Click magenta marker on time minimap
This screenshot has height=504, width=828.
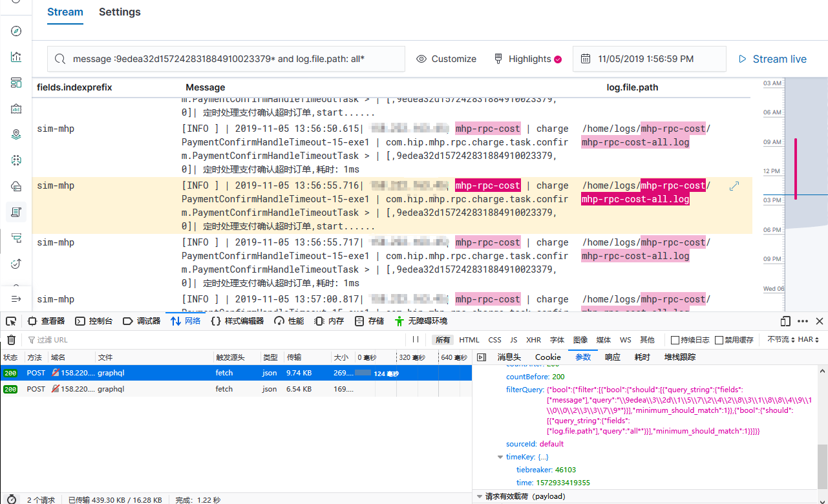796,168
